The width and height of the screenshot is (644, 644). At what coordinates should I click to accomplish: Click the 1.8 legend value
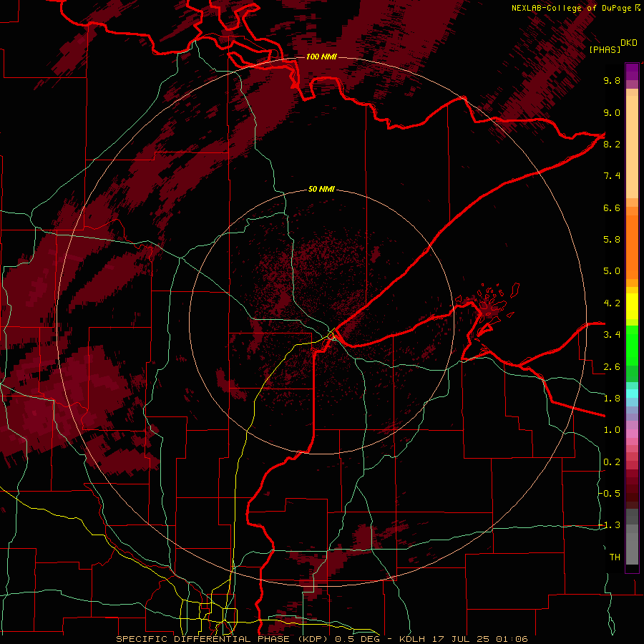[x=612, y=399]
